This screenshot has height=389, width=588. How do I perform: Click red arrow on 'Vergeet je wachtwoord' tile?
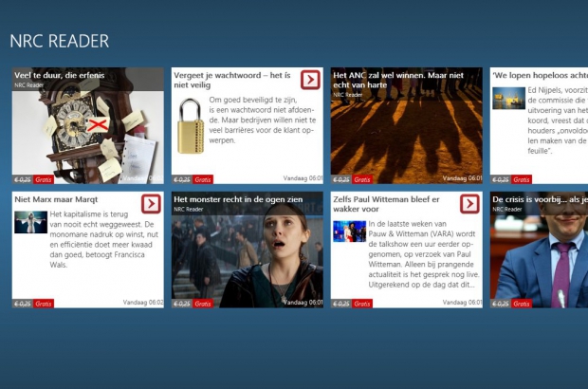[x=310, y=80]
